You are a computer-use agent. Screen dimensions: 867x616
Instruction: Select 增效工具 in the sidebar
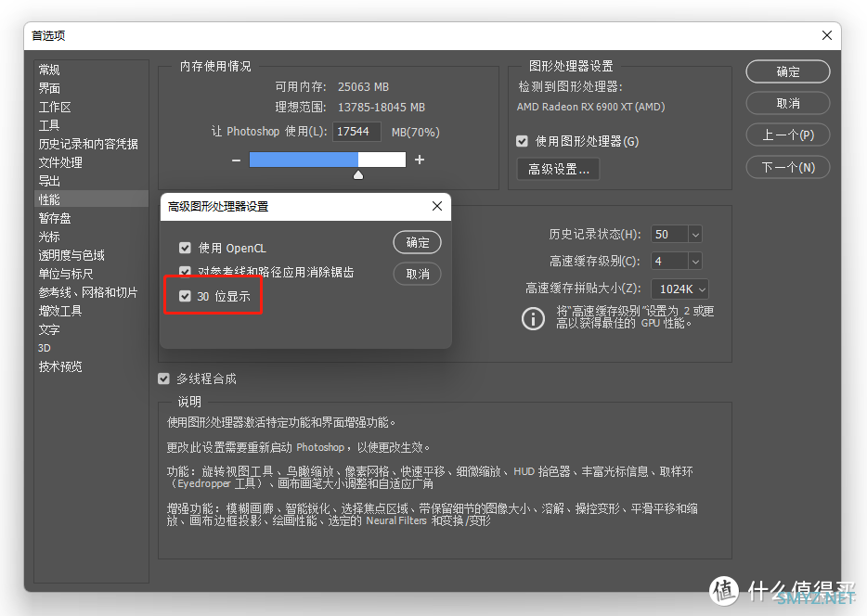(x=60, y=311)
